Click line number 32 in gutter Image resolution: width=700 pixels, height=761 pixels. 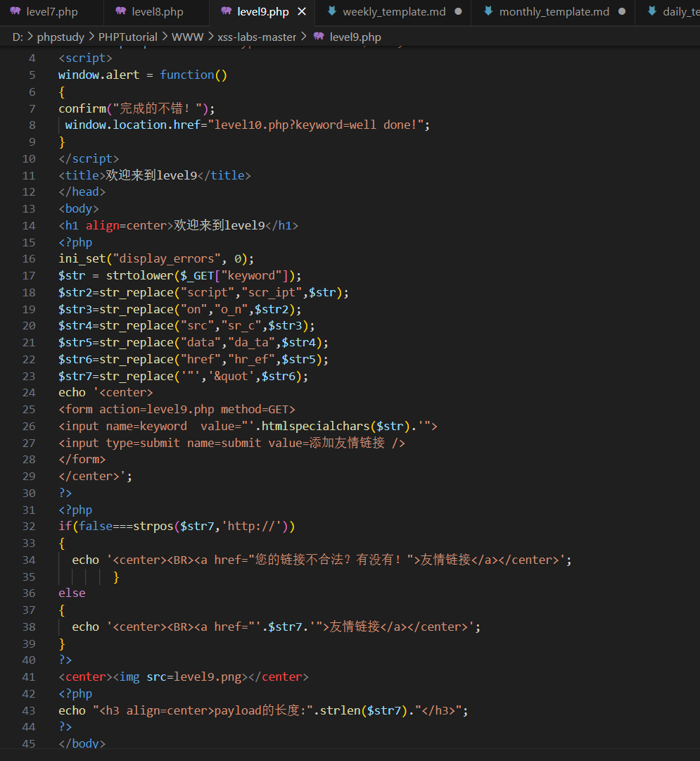coord(29,527)
